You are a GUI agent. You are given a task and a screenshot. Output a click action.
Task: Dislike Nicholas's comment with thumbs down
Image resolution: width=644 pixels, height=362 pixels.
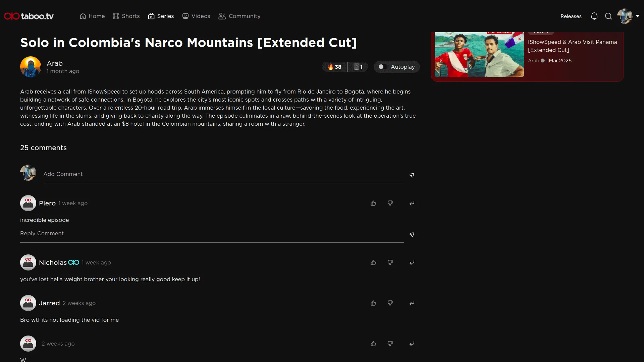click(390, 262)
